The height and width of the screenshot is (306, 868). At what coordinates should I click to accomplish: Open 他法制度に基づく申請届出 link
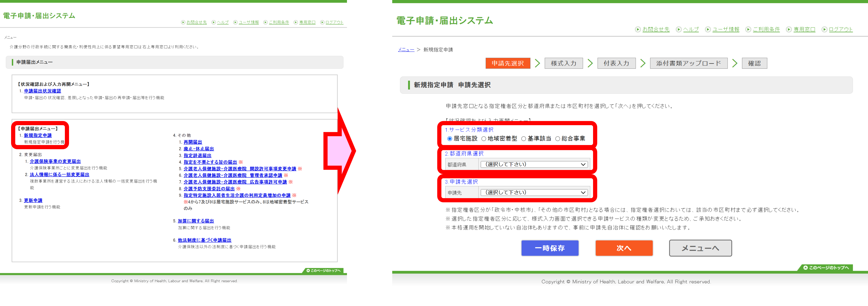205,240
